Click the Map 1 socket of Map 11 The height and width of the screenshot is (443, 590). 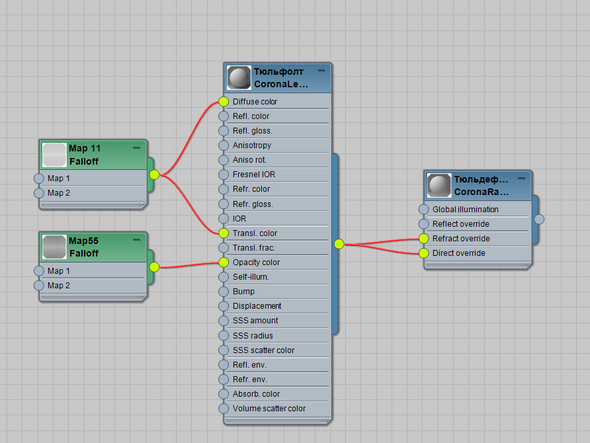(x=39, y=178)
